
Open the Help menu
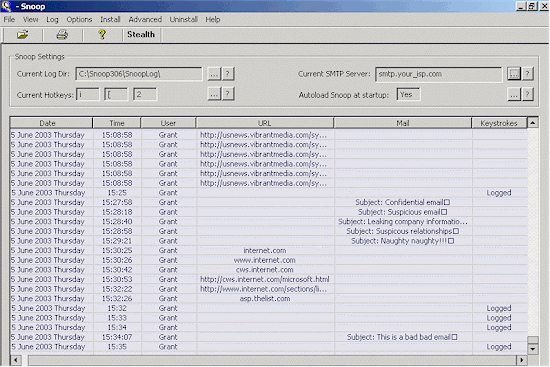213,20
